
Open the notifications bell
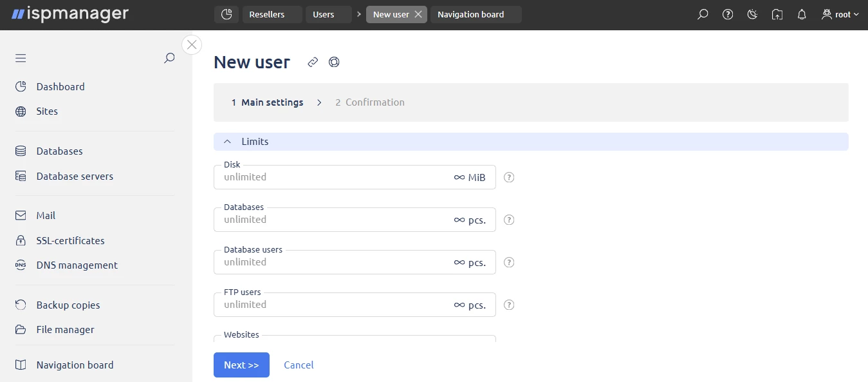tap(802, 14)
